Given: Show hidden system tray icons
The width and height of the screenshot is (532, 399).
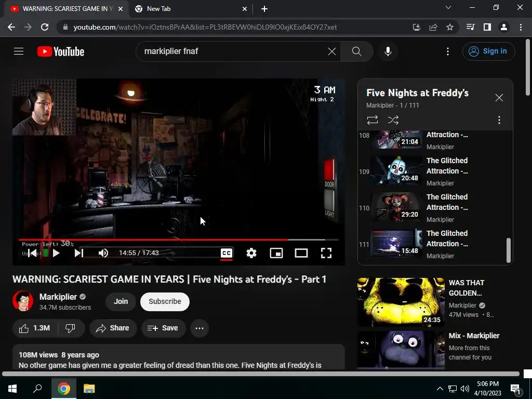Looking at the screenshot, I should (440, 389).
